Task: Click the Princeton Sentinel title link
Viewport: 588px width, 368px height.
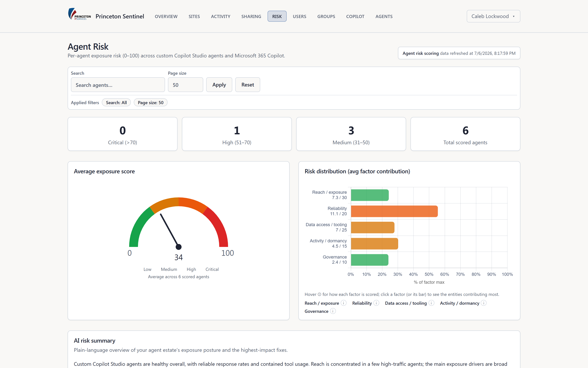Action: pyautogui.click(x=120, y=16)
